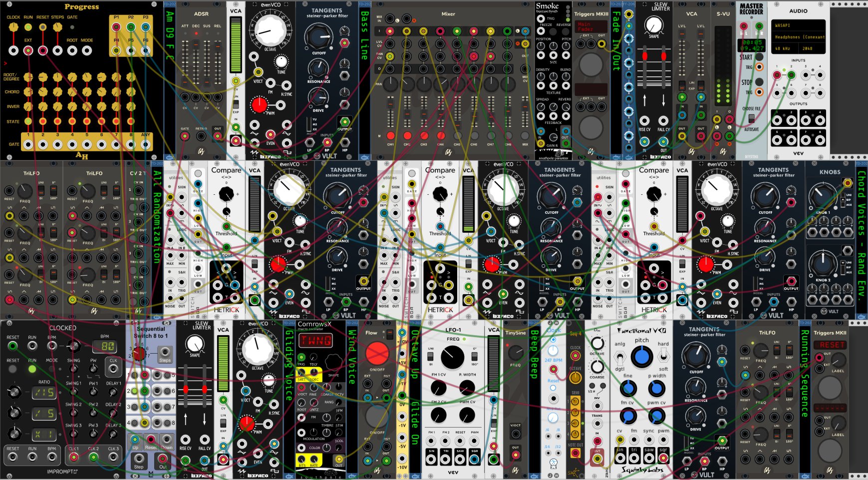Click the OUT jack on CornrowsX

pos(339,459)
